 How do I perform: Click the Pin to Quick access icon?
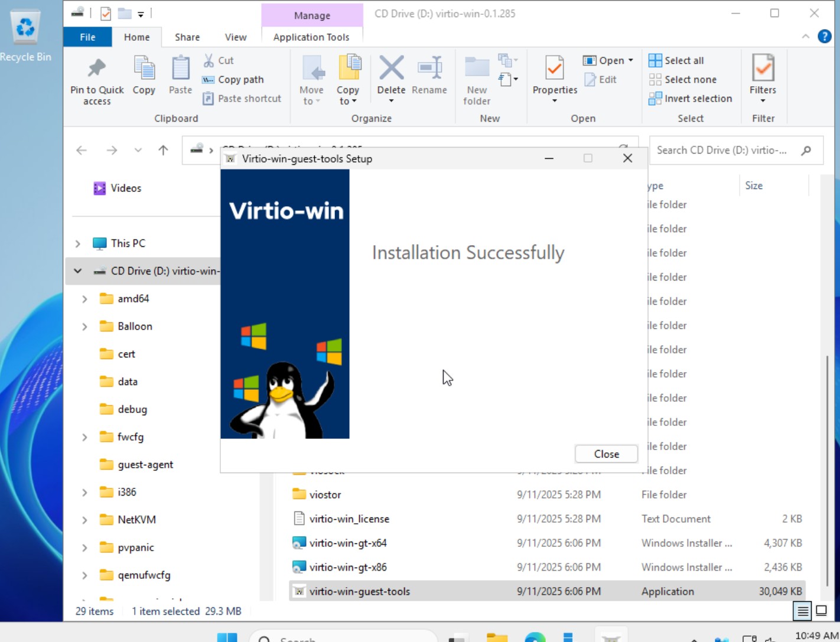(x=97, y=69)
